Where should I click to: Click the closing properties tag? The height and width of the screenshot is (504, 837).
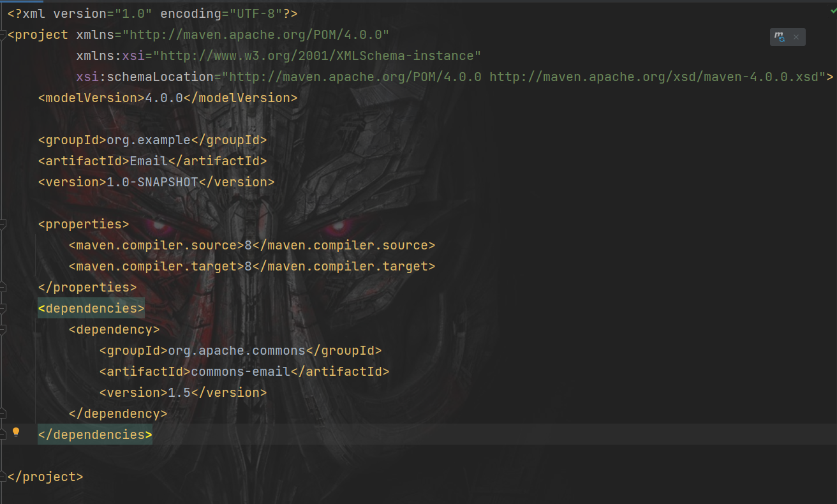[87, 287]
